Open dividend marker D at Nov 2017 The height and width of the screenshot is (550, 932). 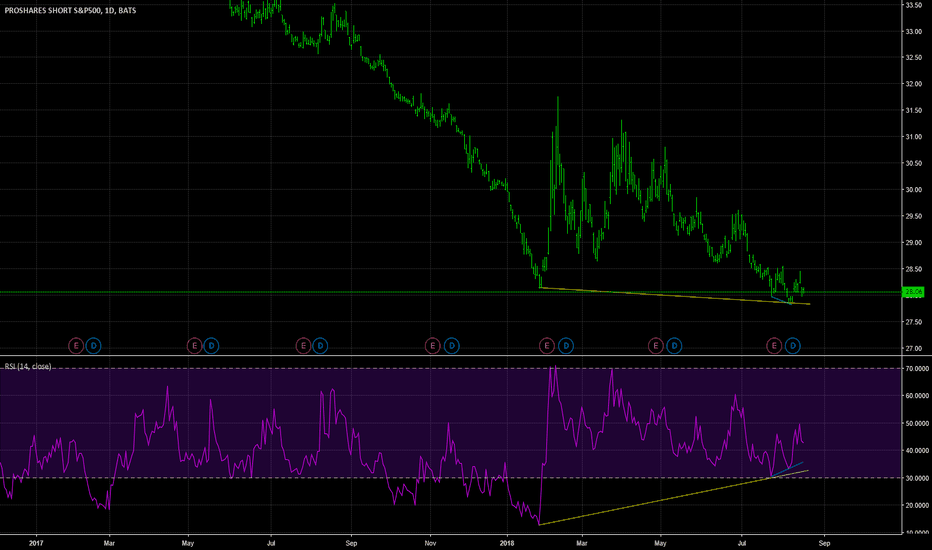(x=452, y=345)
